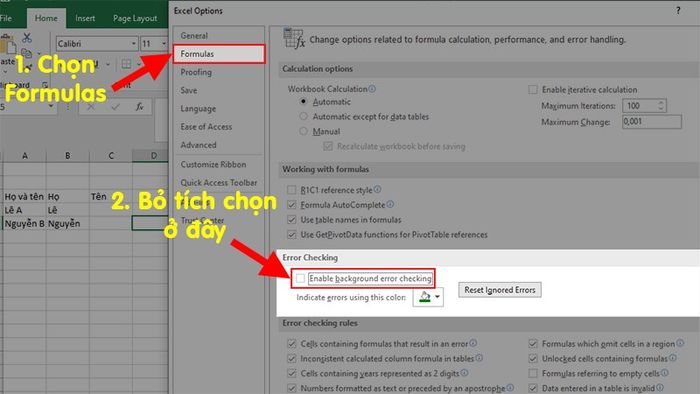The width and height of the screenshot is (700, 394).
Task: Select Manual calculation radio button
Action: pos(304,131)
